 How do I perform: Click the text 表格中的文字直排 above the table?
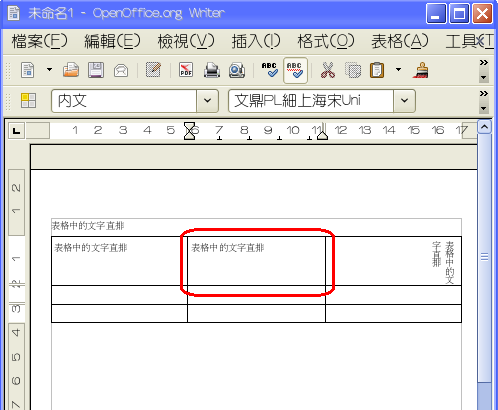pos(88,226)
